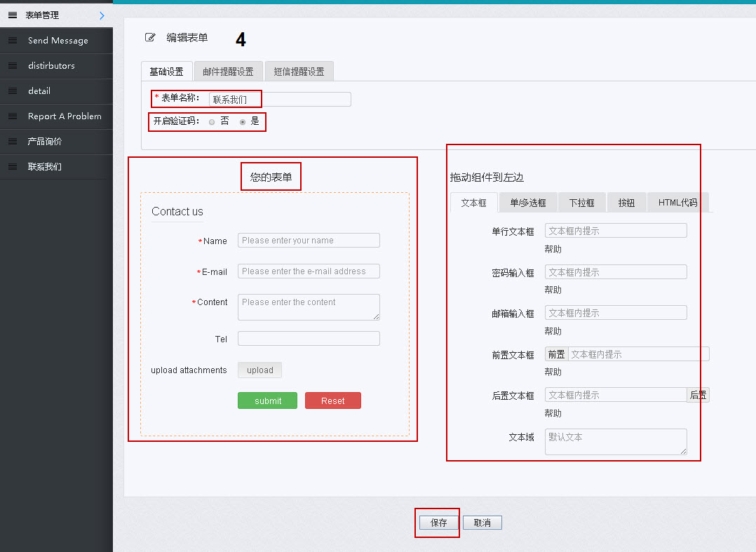Select the 是 radio button for 开启验证码
Screen dimensions: 756x552
coord(242,121)
